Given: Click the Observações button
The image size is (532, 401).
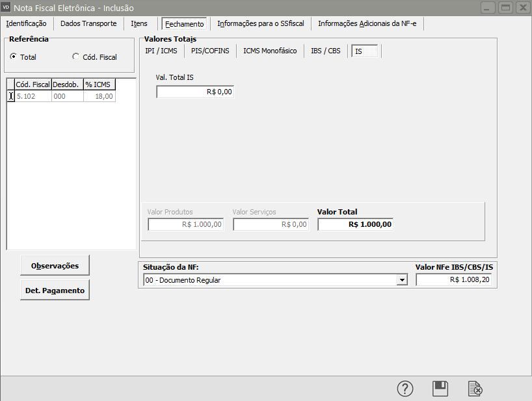Looking at the screenshot, I should pos(55,265).
